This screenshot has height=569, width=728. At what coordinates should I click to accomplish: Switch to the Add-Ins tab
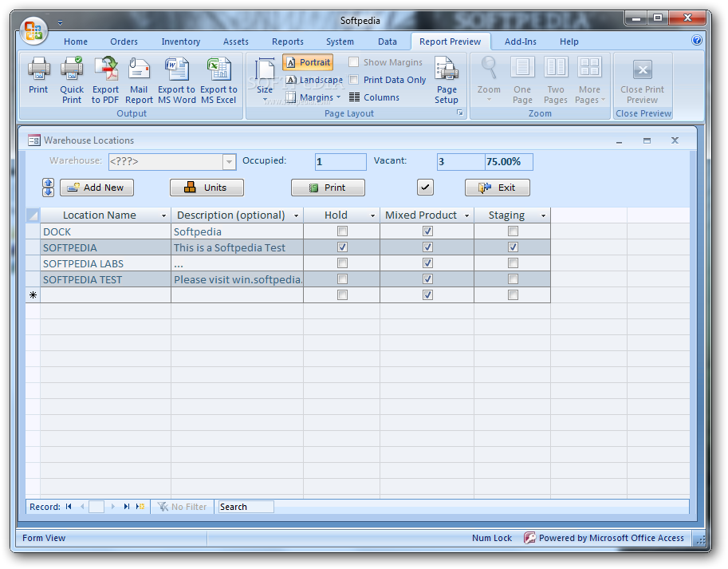(x=521, y=41)
